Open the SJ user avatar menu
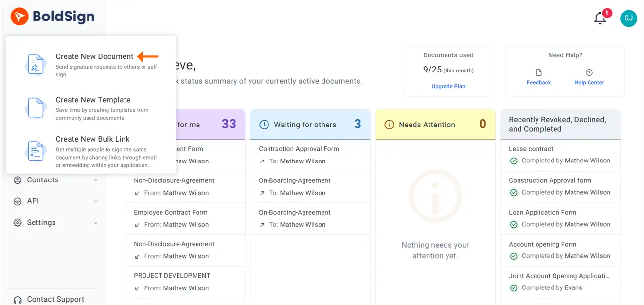The image size is (644, 305). 628,18
